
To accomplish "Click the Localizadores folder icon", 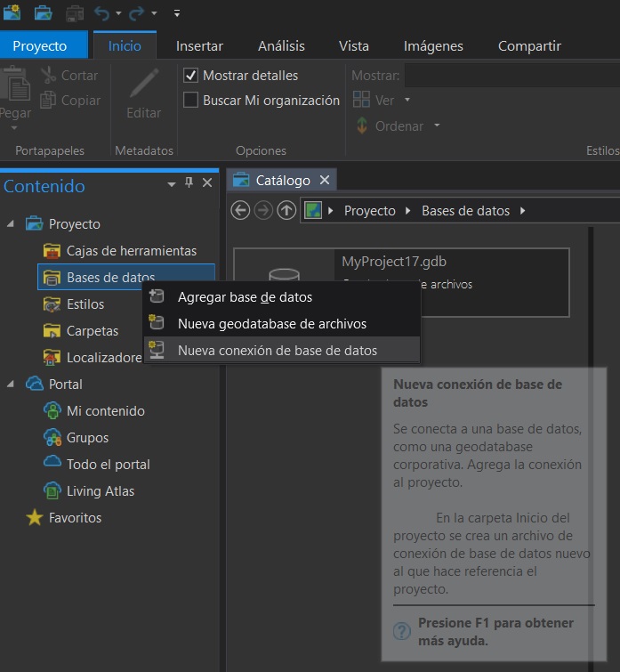I will (52, 358).
